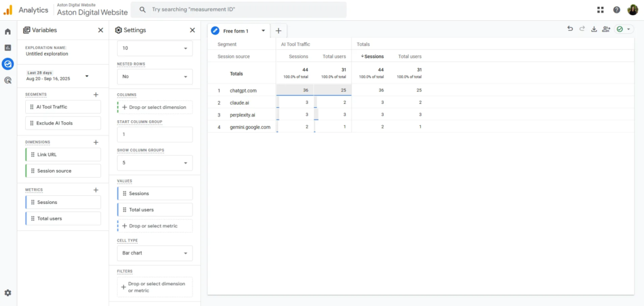Grab handle of AI Tool Traffic segment
The width and height of the screenshot is (644, 306).
pos(32,107)
